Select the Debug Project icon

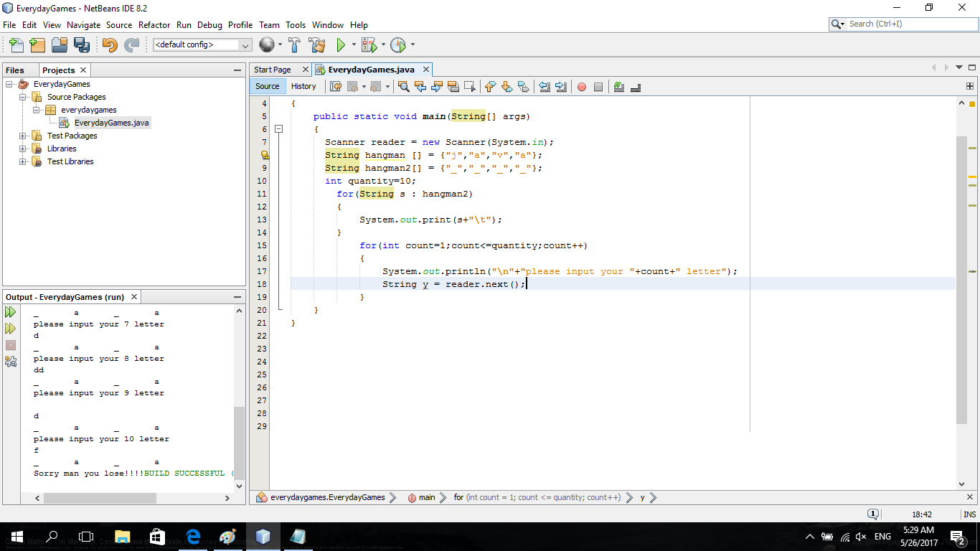[369, 44]
